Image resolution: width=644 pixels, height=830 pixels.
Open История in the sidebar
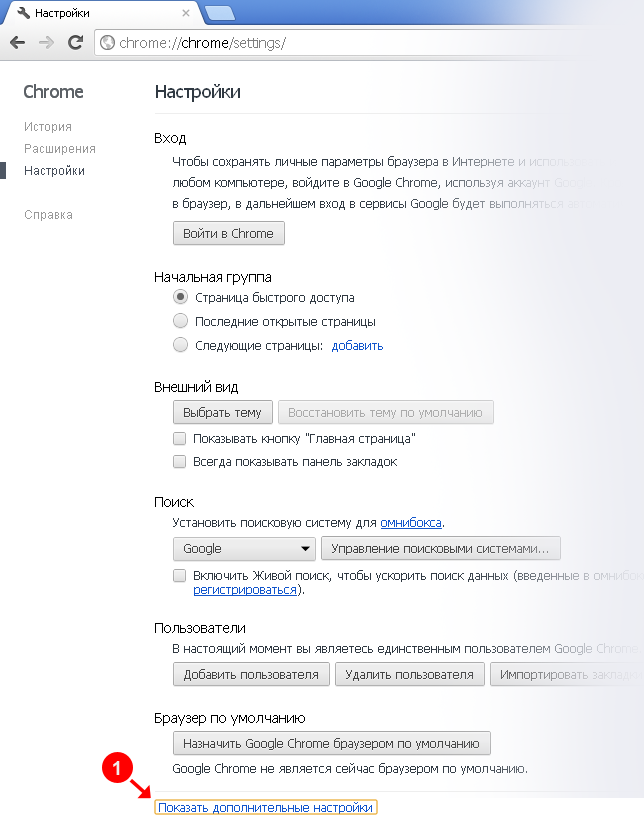(x=48, y=127)
